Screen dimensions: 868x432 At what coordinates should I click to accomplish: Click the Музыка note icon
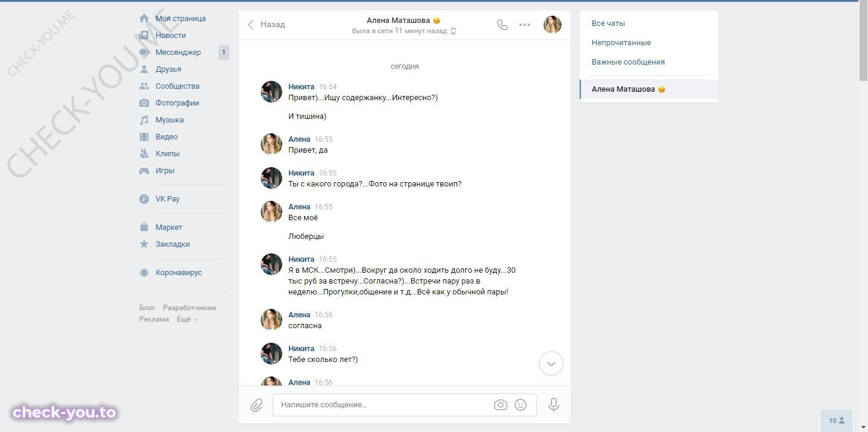144,120
